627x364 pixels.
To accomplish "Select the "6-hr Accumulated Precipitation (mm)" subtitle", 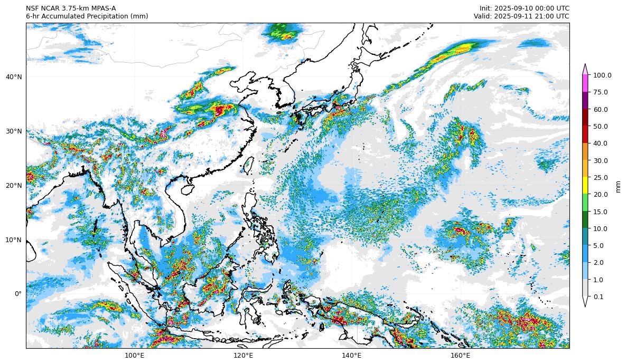I will [87, 16].
